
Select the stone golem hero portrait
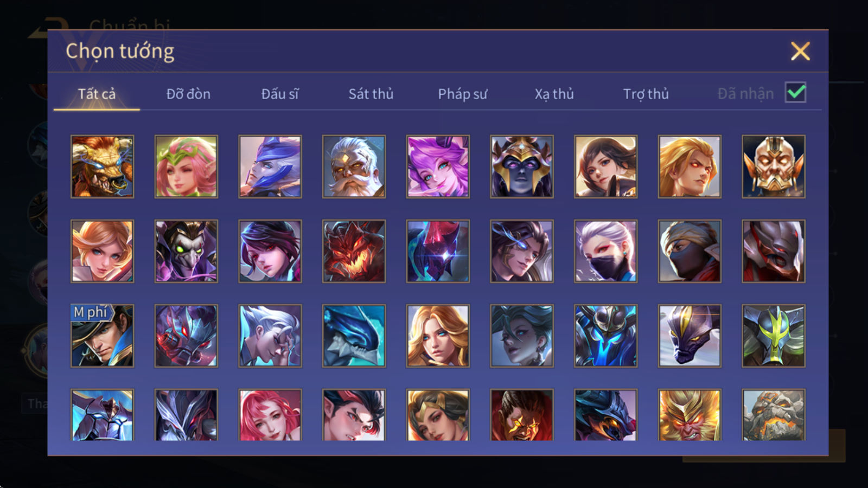click(x=774, y=415)
